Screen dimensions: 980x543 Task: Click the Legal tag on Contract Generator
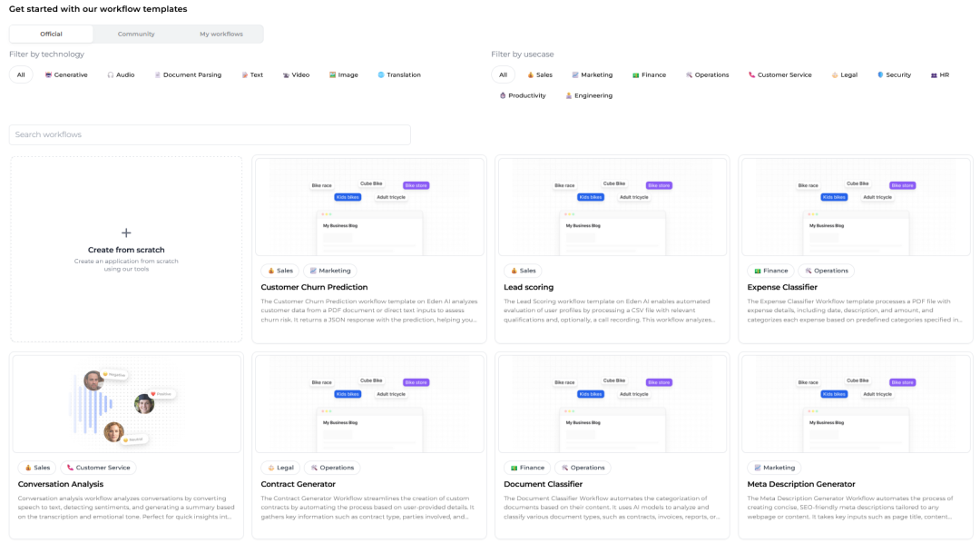(280, 468)
